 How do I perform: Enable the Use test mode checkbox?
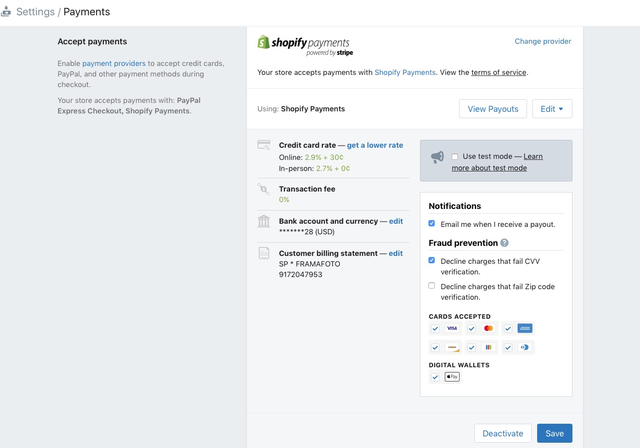455,157
